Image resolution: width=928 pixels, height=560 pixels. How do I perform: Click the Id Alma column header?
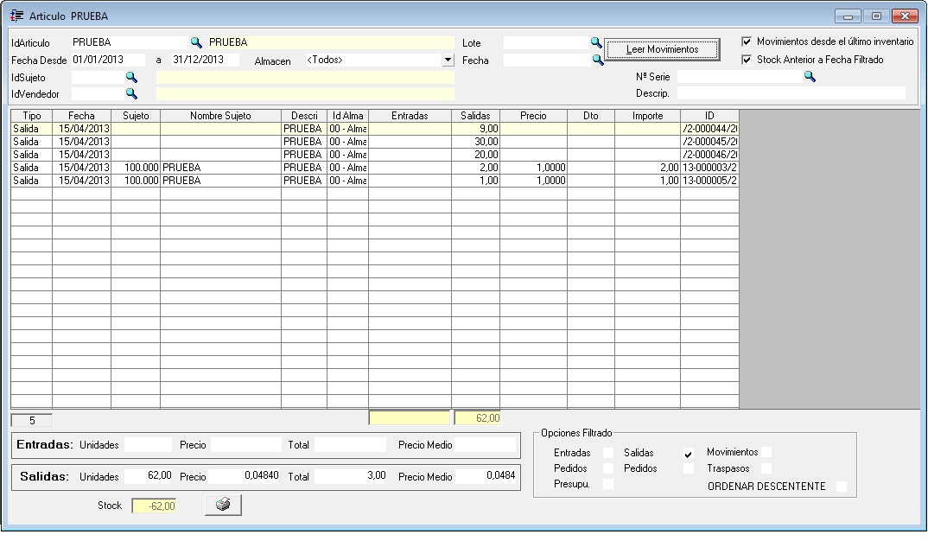tap(348, 116)
